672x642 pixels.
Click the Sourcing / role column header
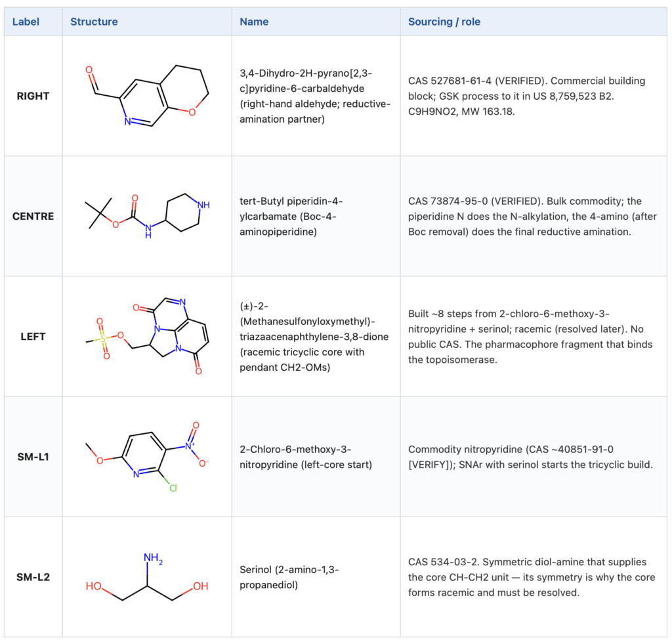coord(444,22)
